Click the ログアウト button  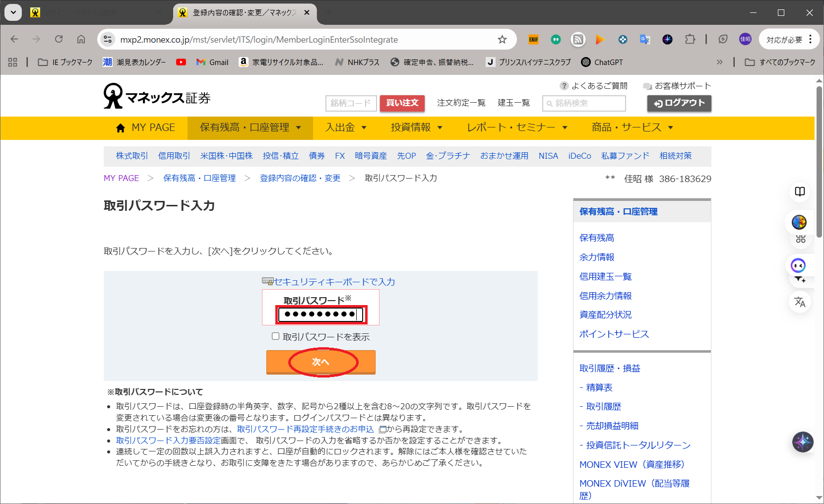click(679, 103)
